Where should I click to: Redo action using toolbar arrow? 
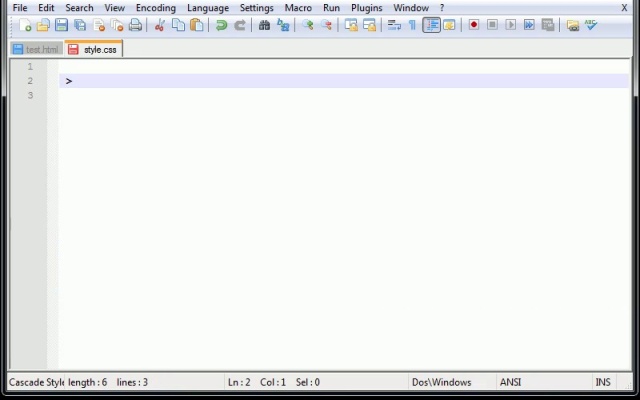point(240,25)
